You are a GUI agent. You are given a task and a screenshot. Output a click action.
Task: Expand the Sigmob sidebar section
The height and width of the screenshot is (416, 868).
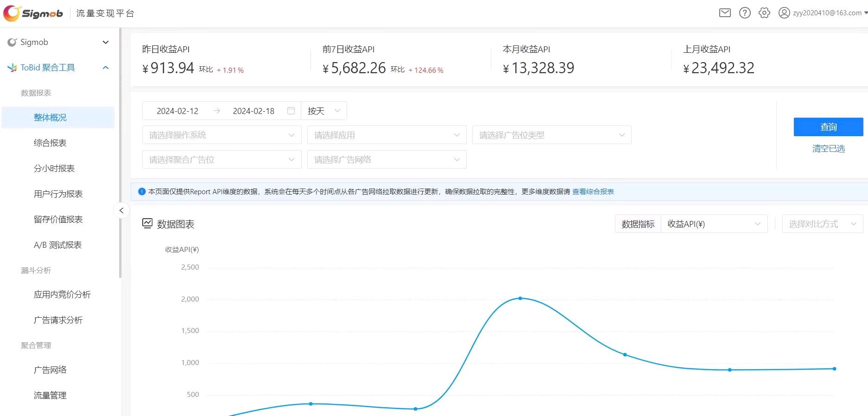[x=105, y=42]
